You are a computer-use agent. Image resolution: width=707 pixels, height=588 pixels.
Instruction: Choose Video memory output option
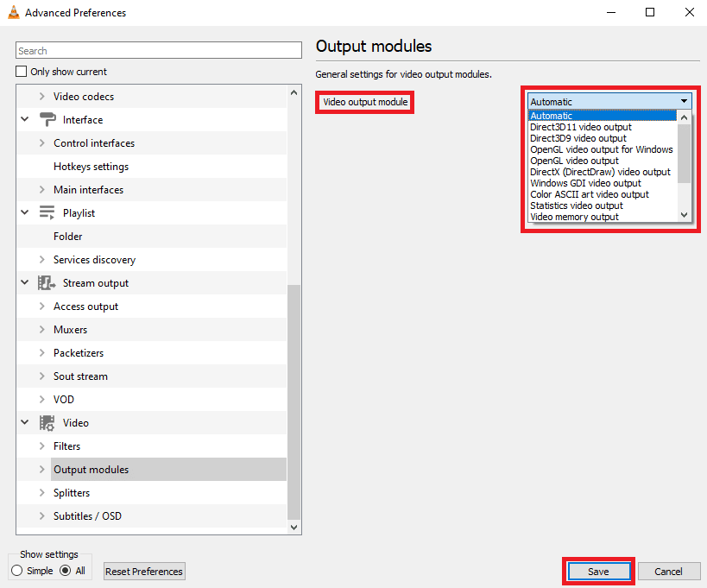[603, 217]
